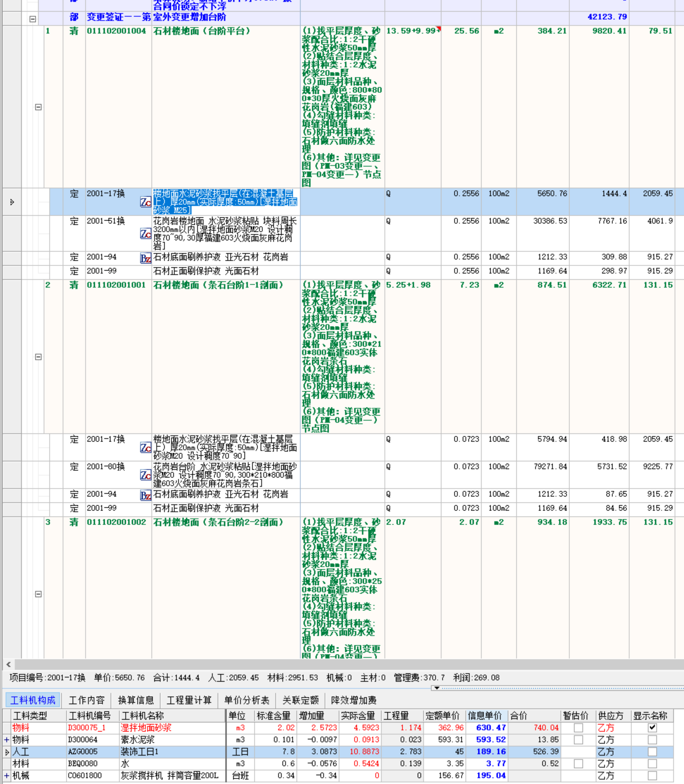Expand the 素水泥浆 material row
The image size is (684, 784).
(x=7, y=739)
